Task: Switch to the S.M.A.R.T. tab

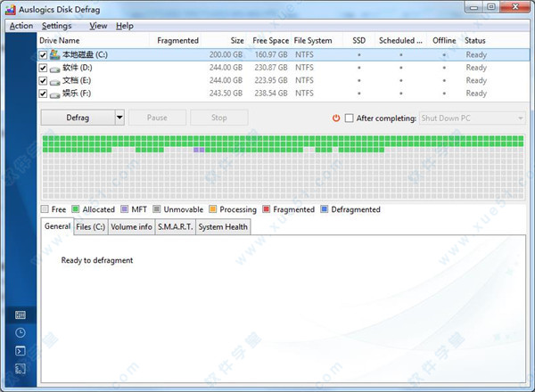Action: tap(175, 227)
